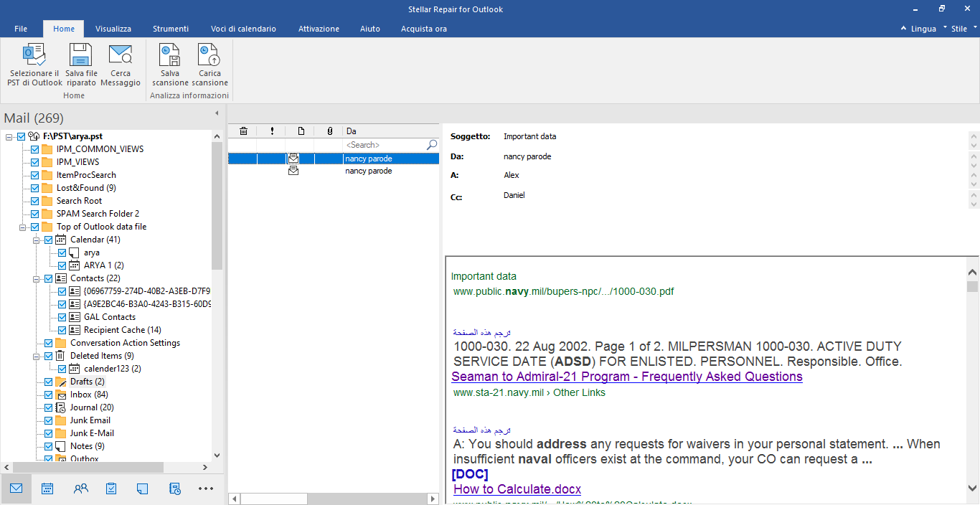Screen dimensions: 980x505
Task: Click the search magnifier icon in the Da filter
Action: coord(432,145)
